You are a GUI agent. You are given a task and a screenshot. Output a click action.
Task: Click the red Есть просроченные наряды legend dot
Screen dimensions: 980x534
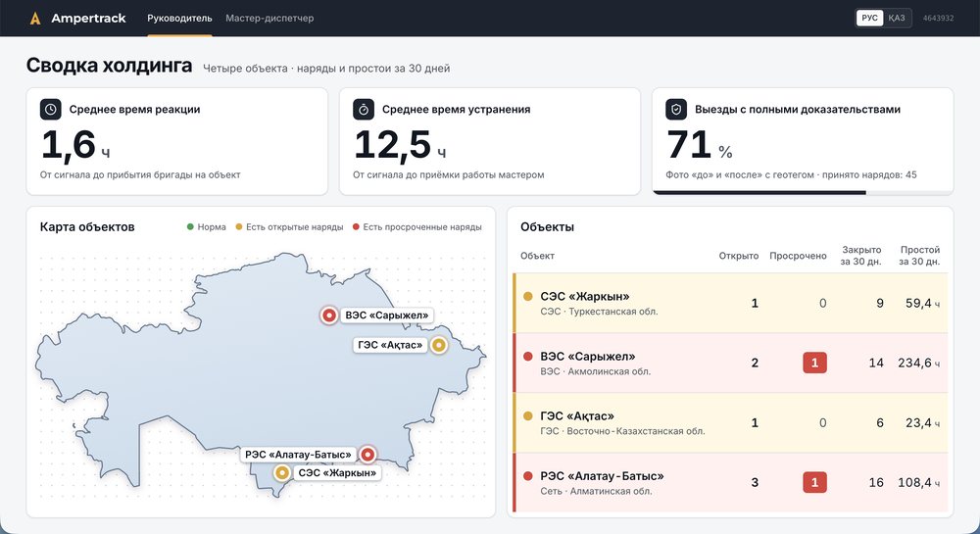click(356, 226)
